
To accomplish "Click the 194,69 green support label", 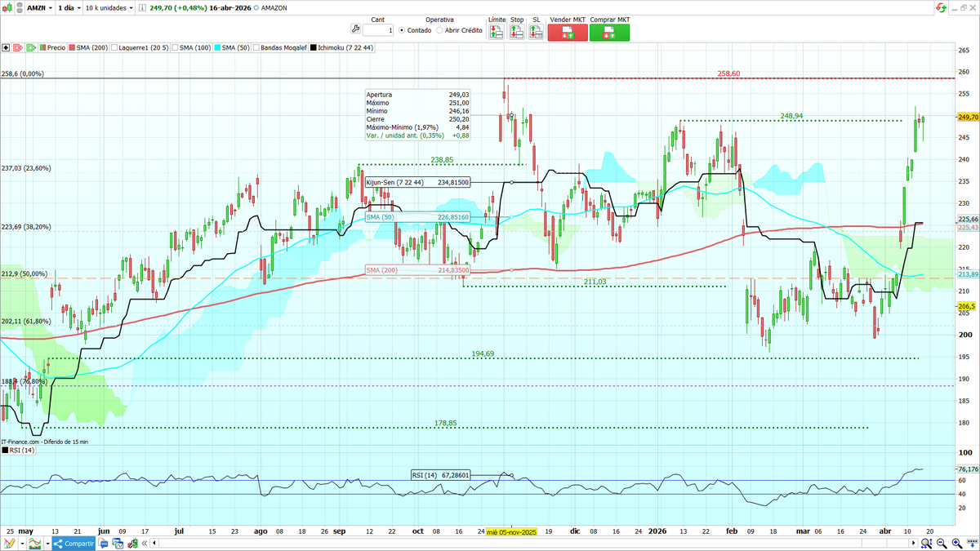I will point(483,353).
